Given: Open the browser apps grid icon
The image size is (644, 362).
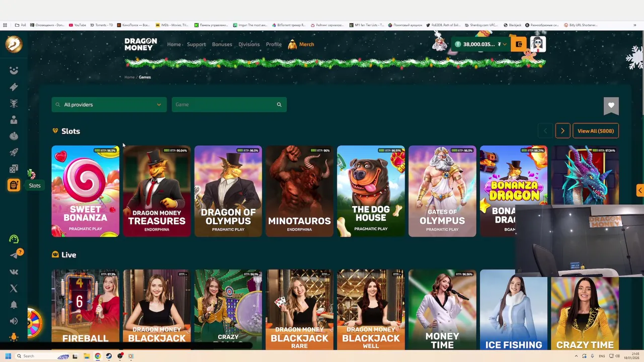Looking at the screenshot, I should pyautogui.click(x=5, y=25).
